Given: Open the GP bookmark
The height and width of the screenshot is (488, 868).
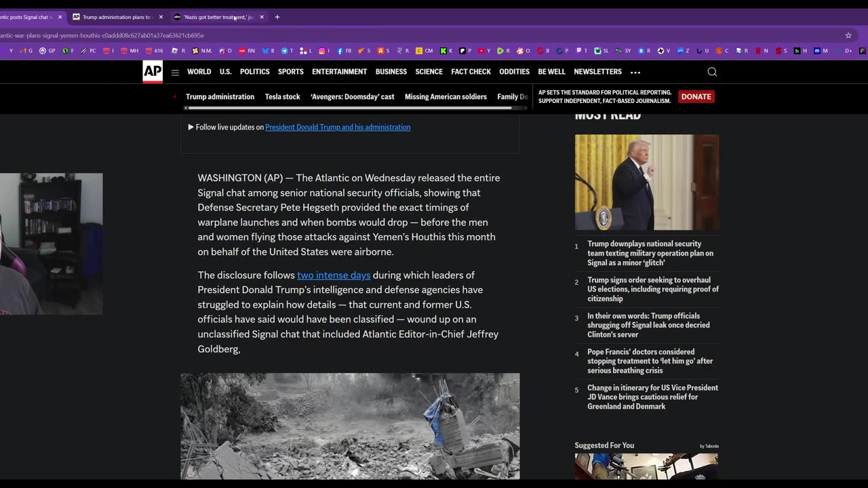Looking at the screenshot, I should click(47, 51).
